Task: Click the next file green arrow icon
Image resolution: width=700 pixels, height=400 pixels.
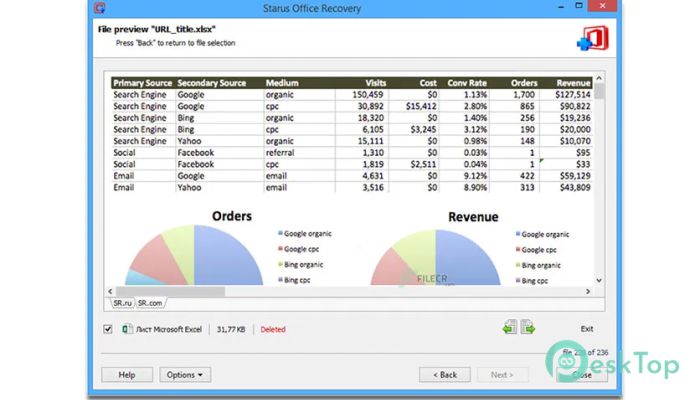Action: pyautogui.click(x=528, y=327)
